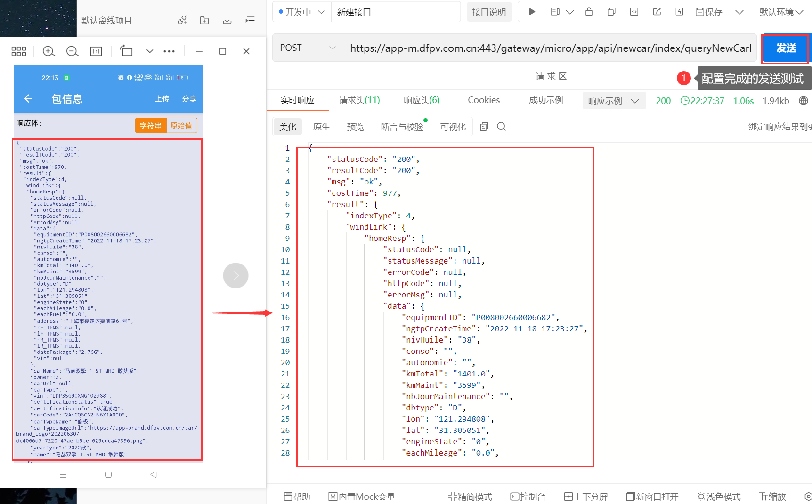Open the 控制台 console
This screenshot has height=504, width=812.
528,496
